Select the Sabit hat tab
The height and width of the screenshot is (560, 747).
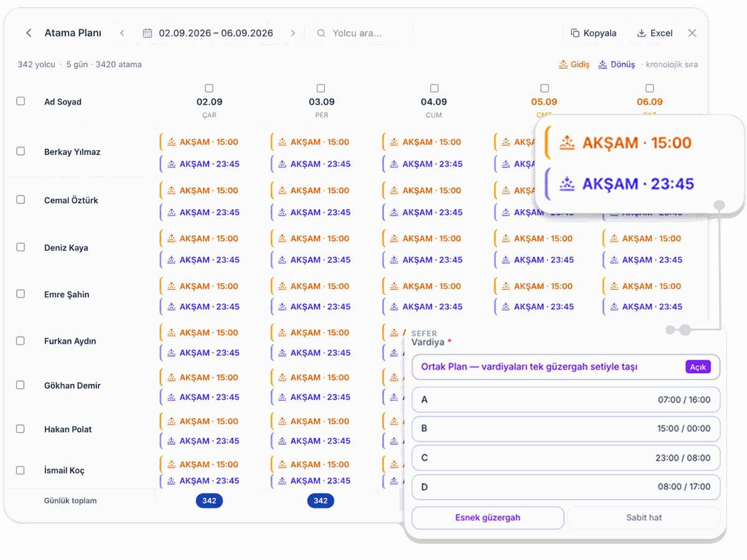644,518
